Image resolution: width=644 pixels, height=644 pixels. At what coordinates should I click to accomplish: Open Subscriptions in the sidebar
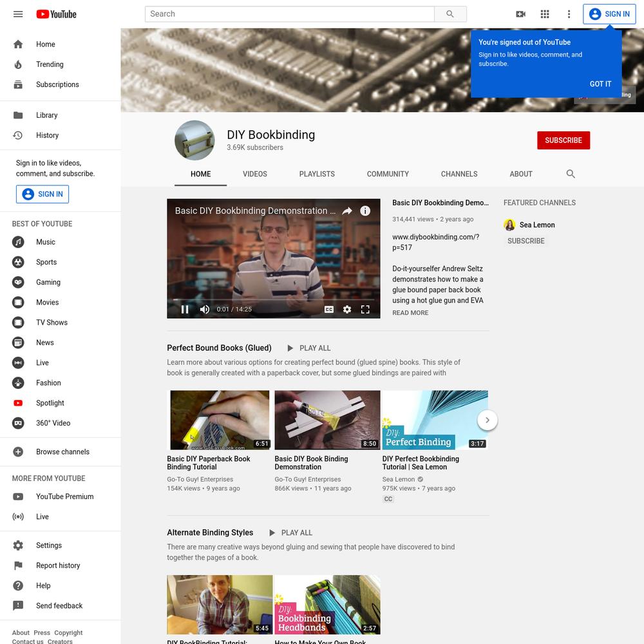(61, 84)
